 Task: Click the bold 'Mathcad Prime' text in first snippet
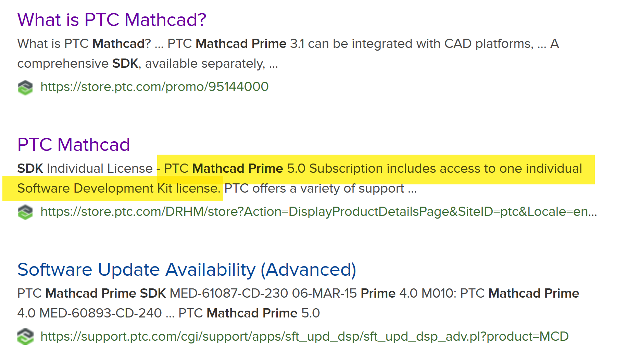(240, 43)
